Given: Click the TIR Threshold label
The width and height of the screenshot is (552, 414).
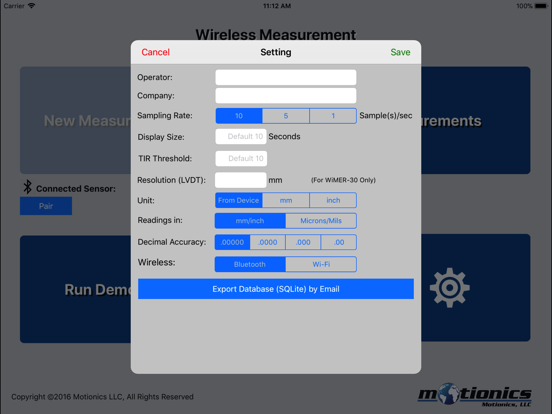Looking at the screenshot, I should pos(165,158).
